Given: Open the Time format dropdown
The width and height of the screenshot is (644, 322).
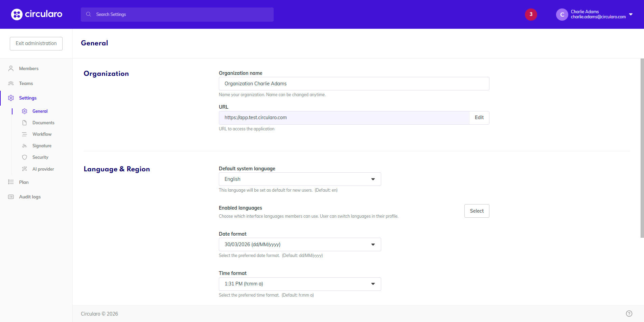Looking at the screenshot, I should coord(300,284).
